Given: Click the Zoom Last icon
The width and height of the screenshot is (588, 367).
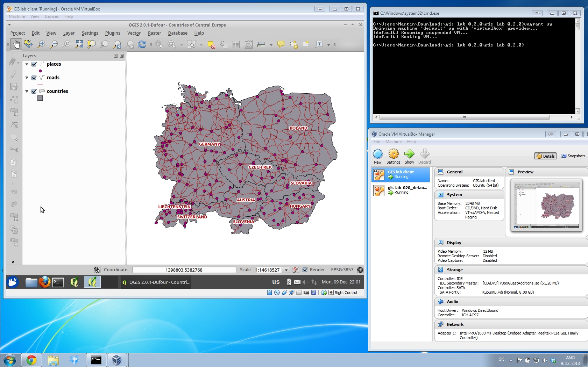Looking at the screenshot, I should [x=117, y=44].
